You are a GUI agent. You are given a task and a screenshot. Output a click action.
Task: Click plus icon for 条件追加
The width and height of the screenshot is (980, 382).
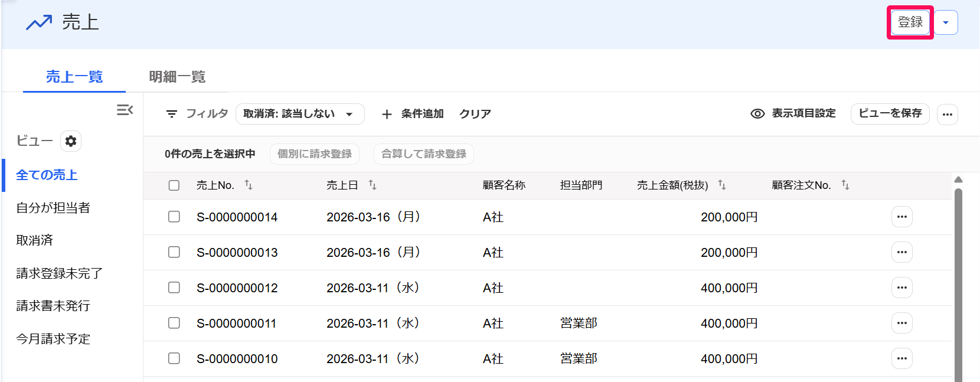[387, 114]
